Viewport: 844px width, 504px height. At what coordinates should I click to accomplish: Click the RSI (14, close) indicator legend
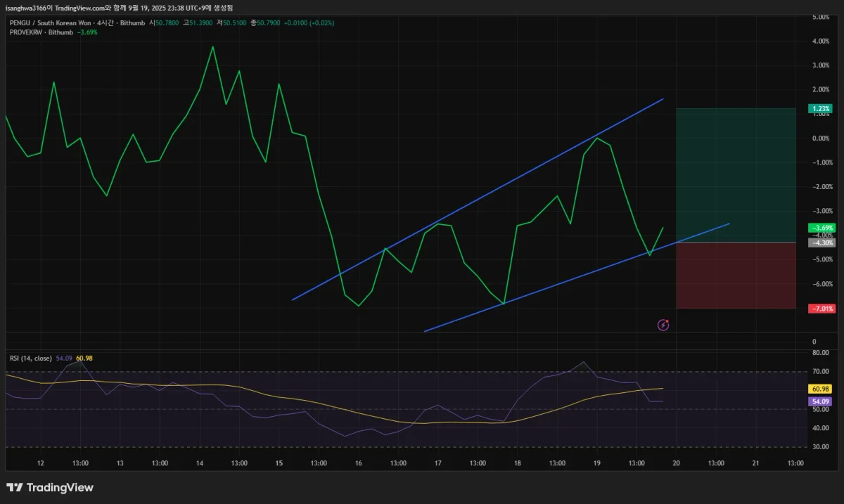(30, 358)
